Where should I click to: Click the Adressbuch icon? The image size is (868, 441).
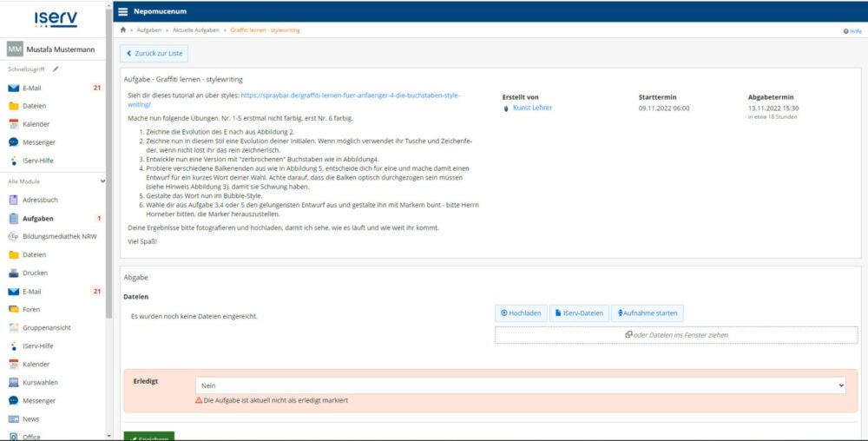pyautogui.click(x=13, y=200)
